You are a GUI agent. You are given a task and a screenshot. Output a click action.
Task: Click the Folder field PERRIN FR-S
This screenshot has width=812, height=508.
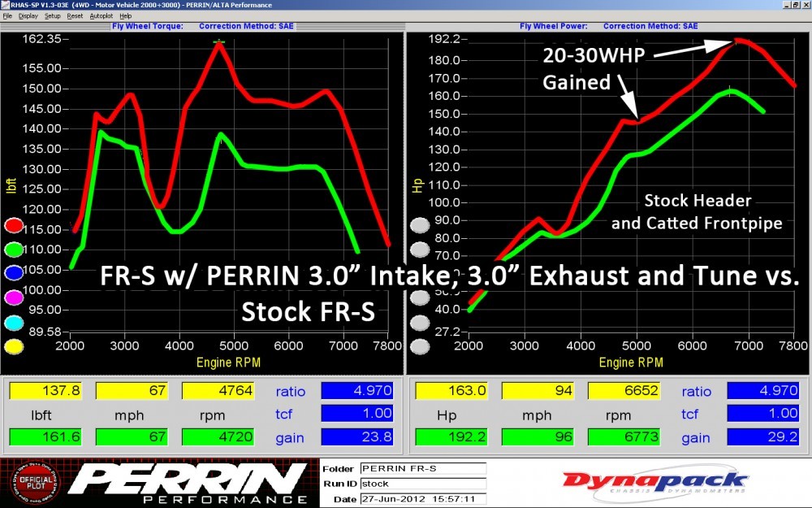point(423,469)
